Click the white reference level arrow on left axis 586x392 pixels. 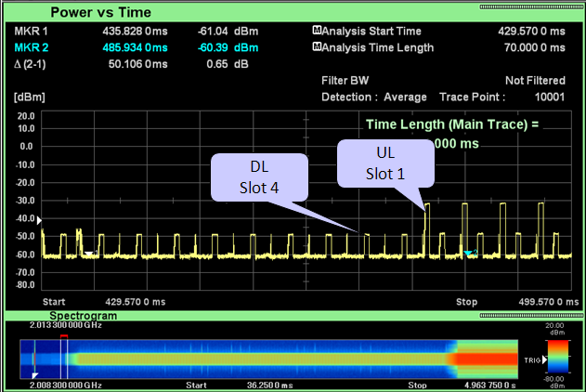38,222
